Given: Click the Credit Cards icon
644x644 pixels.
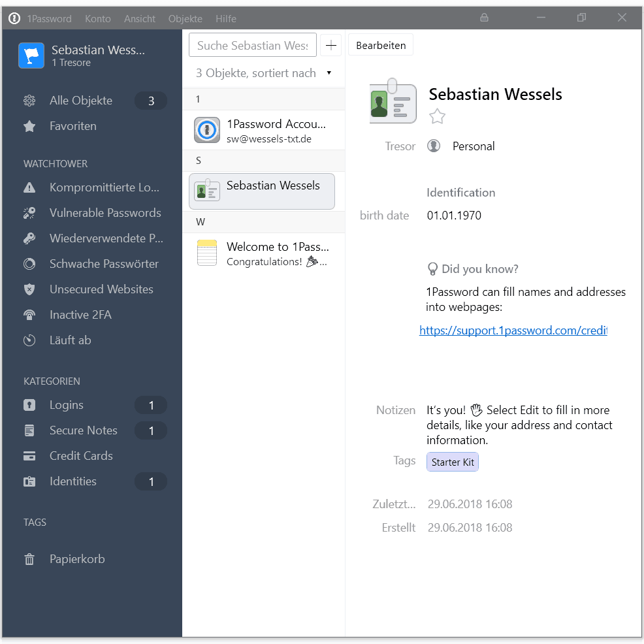Looking at the screenshot, I should coord(29,456).
